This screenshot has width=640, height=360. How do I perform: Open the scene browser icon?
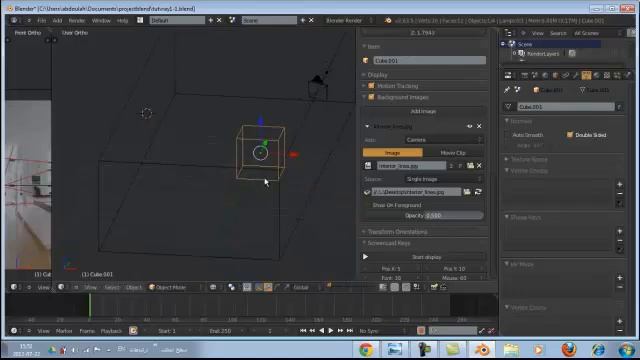pos(232,20)
